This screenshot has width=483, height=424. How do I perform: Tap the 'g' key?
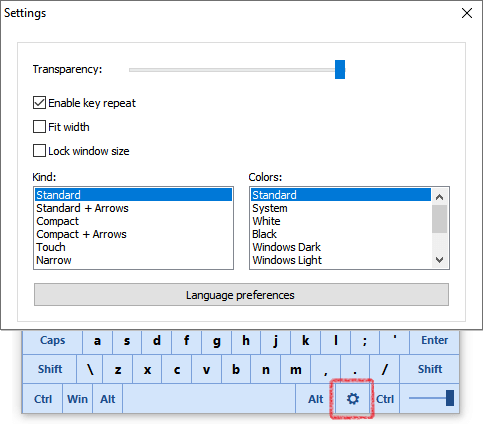216,341
